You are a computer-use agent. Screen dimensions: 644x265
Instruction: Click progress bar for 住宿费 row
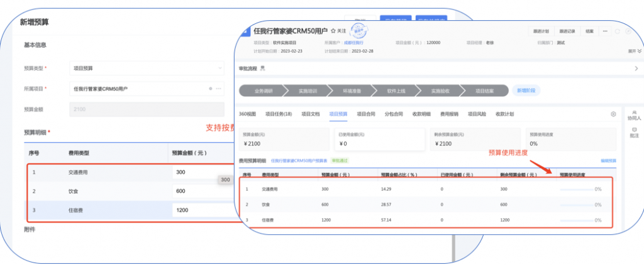pyautogui.click(x=576, y=220)
